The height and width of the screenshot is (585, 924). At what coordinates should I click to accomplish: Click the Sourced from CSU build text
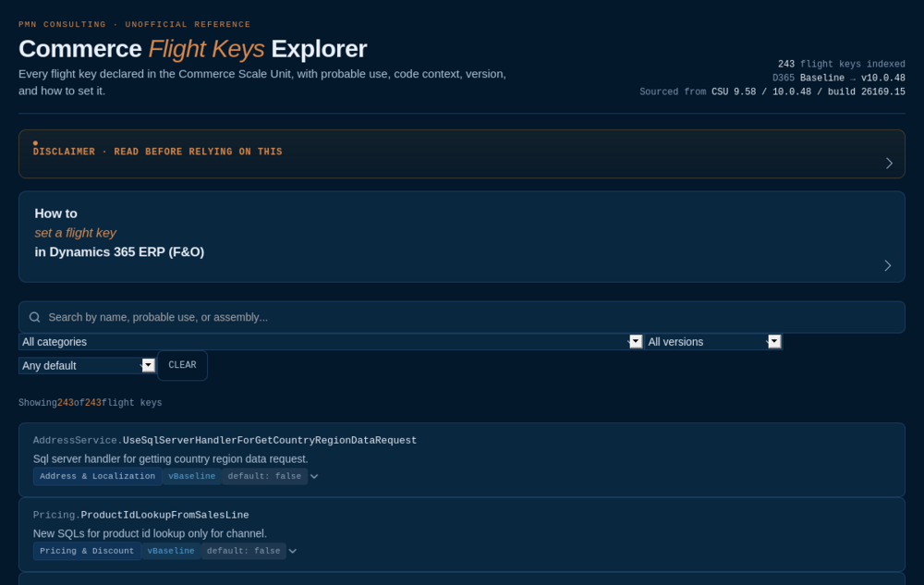pyautogui.click(x=772, y=91)
